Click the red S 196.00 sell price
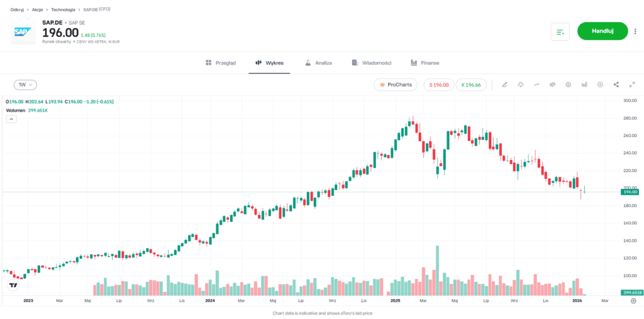Image resolution: width=644 pixels, height=319 pixels. coord(439,85)
